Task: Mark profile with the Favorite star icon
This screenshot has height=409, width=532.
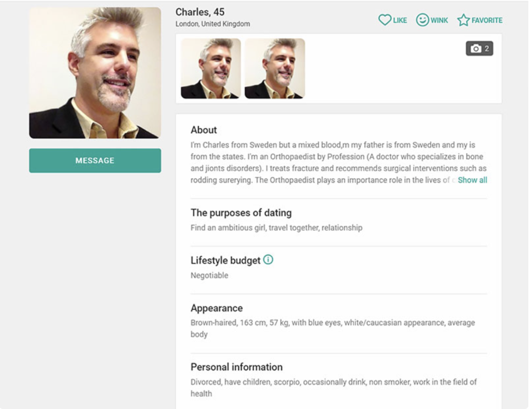Action: click(x=463, y=20)
